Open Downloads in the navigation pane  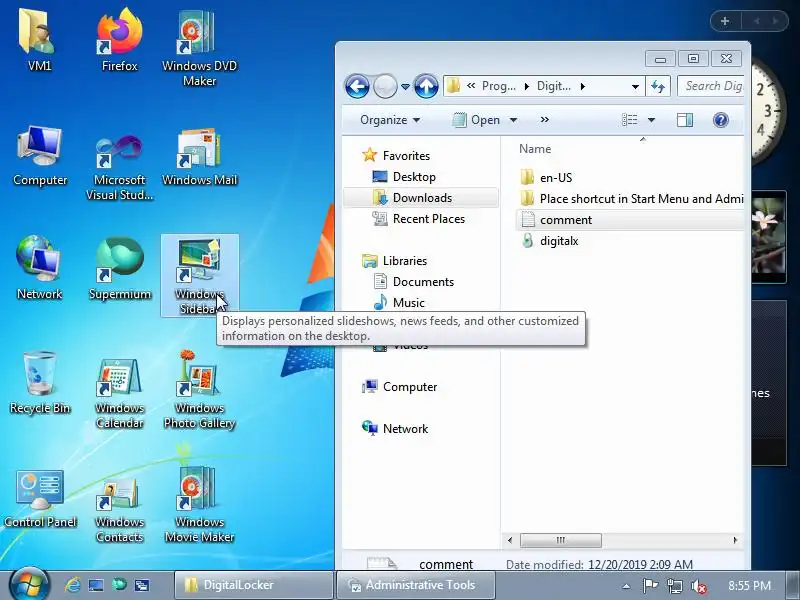[x=422, y=197]
